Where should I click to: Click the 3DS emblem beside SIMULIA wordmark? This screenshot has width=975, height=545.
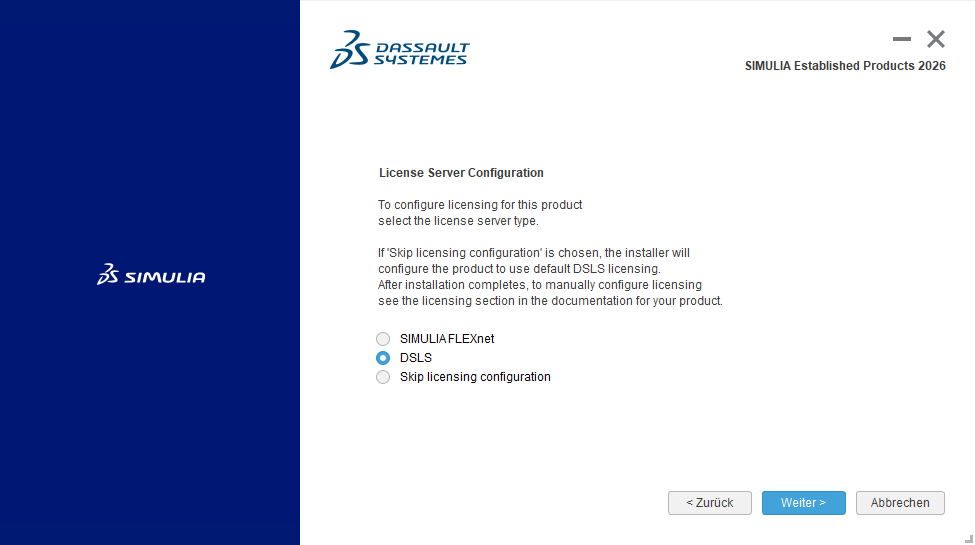click(108, 275)
